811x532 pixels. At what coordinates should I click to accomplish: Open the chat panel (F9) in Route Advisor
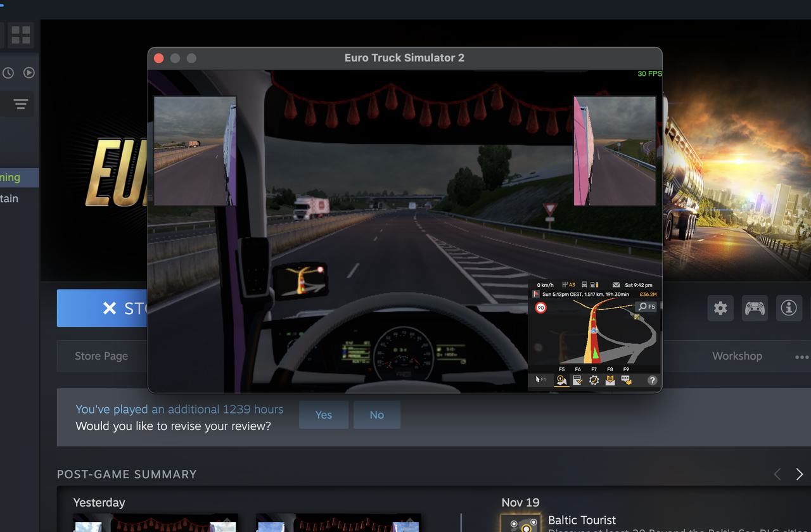point(626,380)
